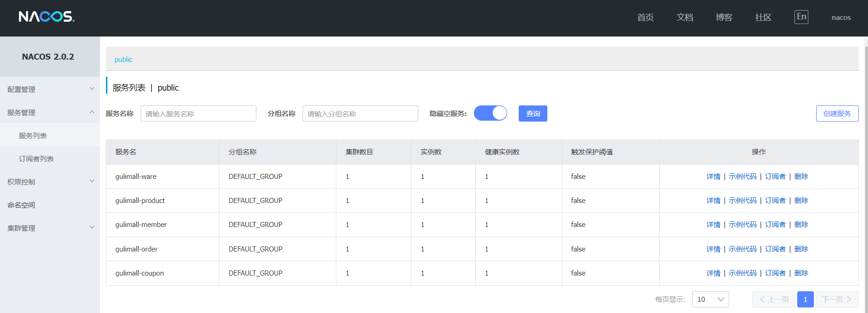
Task: Delete the gulimall-coupon service
Action: point(801,273)
